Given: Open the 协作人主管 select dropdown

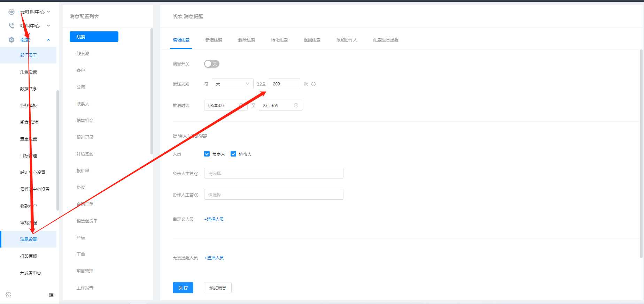Looking at the screenshot, I should [274, 195].
